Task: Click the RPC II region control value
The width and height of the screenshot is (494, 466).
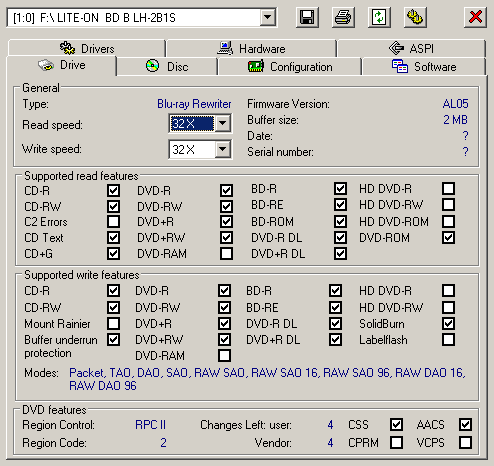Action: pyautogui.click(x=150, y=425)
